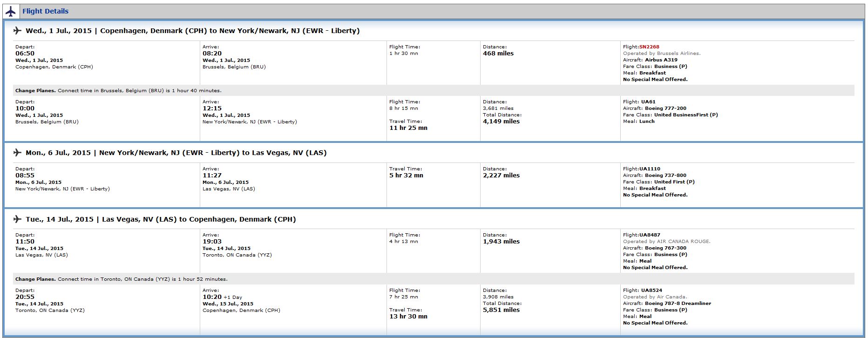Image resolution: width=868 pixels, height=338 pixels.
Task: Click the Boeing 787-8 Dreamliner aircraft text
Action: point(678,304)
